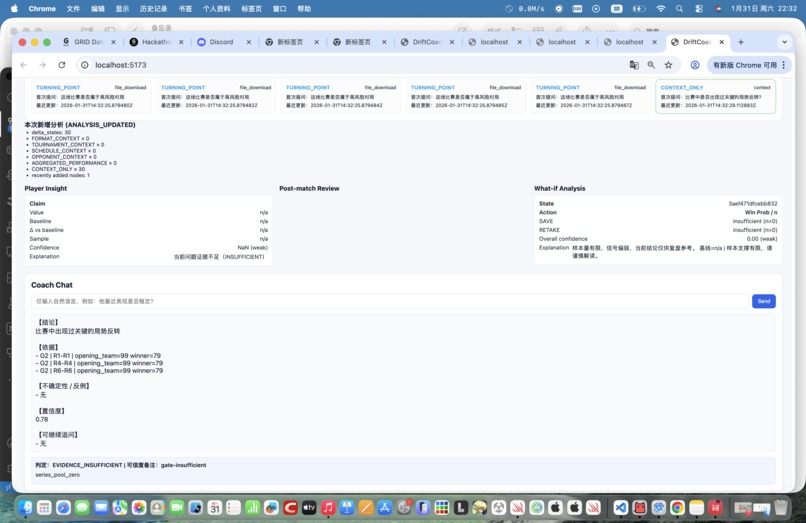Click the browser forward arrow
Screen dimensions: 806x523
[43, 65]
